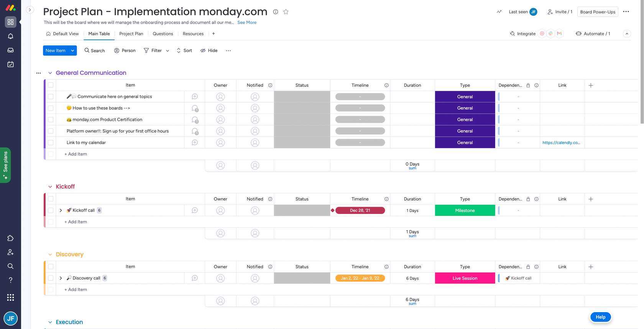Open Board Power-Ups button
The height and width of the screenshot is (329, 644).
coord(598,12)
